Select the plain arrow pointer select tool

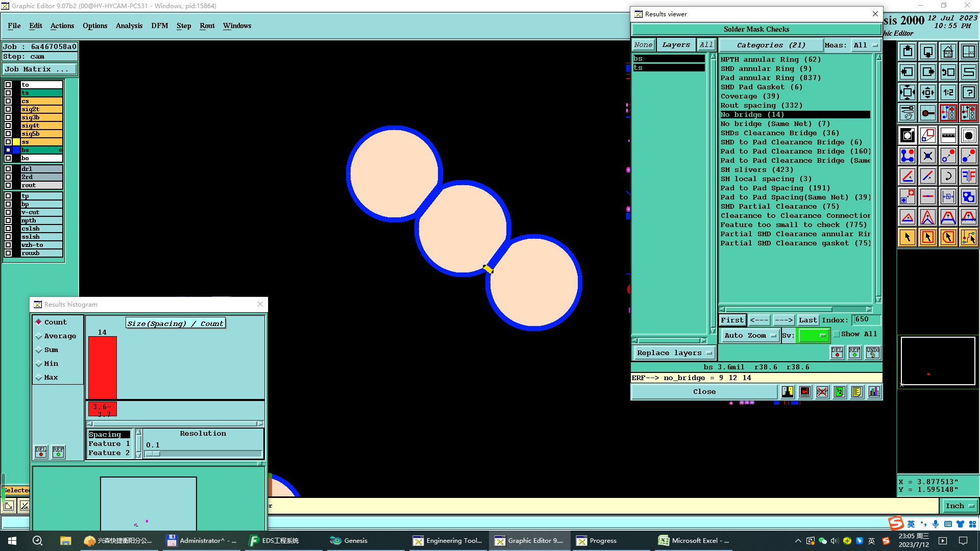907,237
